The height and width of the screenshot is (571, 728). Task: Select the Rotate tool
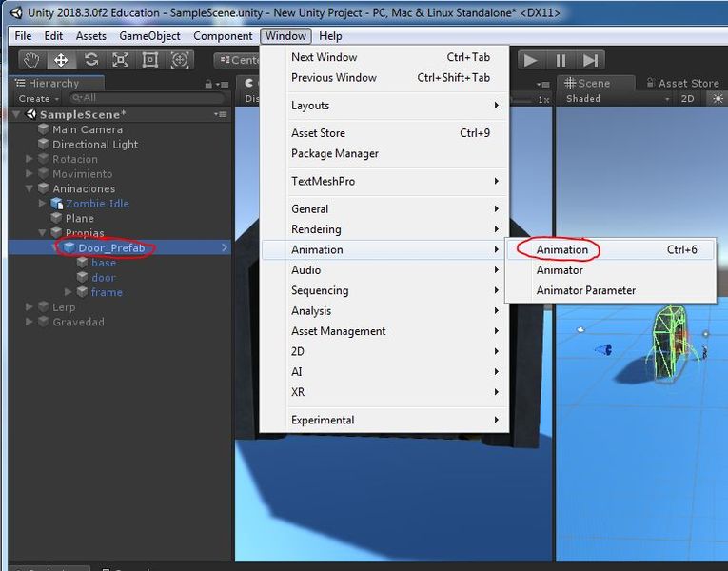tap(91, 60)
